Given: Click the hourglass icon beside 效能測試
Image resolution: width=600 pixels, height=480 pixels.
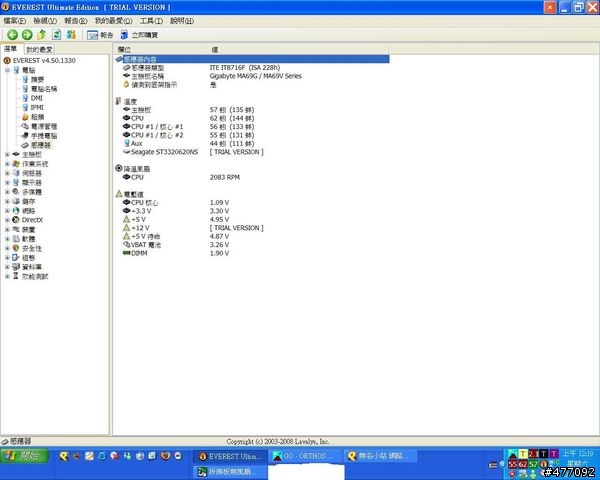Looking at the screenshot, I should click(x=16, y=276).
